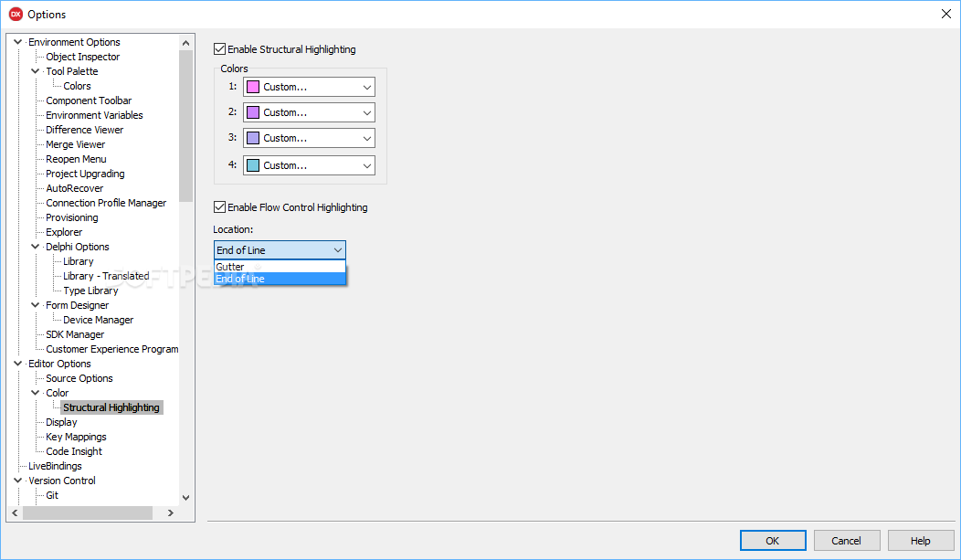The image size is (961, 560).
Task: Collapse Environment Options tree node
Action: pyautogui.click(x=17, y=42)
